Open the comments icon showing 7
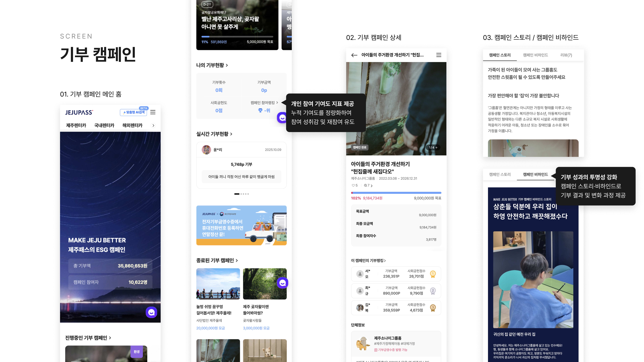Viewport: 644px width, 362px height. tap(366, 185)
